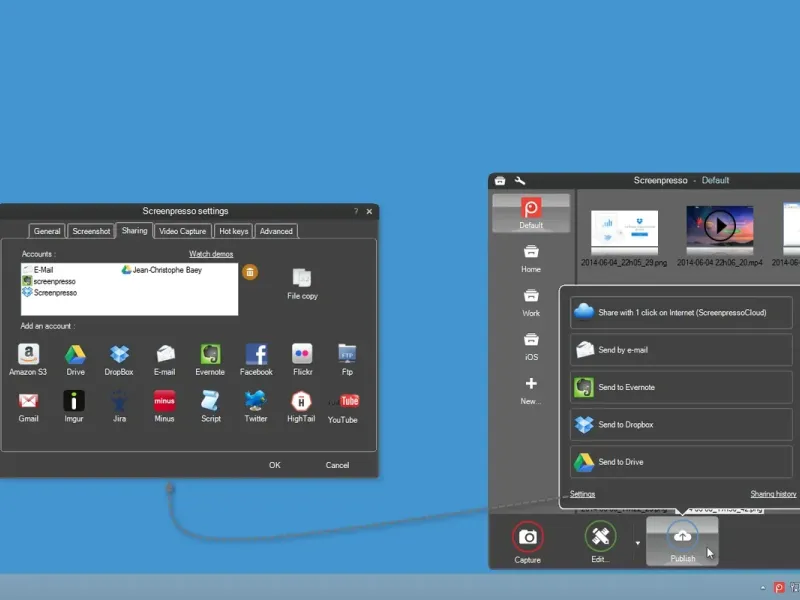The width and height of the screenshot is (800, 600).
Task: Add a Minus account
Action: click(x=164, y=407)
